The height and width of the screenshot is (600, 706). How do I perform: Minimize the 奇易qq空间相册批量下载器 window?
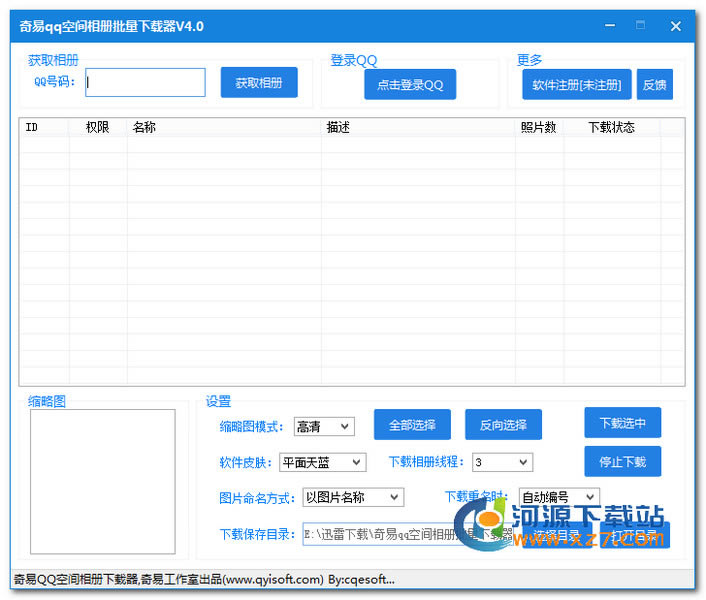[x=610, y=26]
